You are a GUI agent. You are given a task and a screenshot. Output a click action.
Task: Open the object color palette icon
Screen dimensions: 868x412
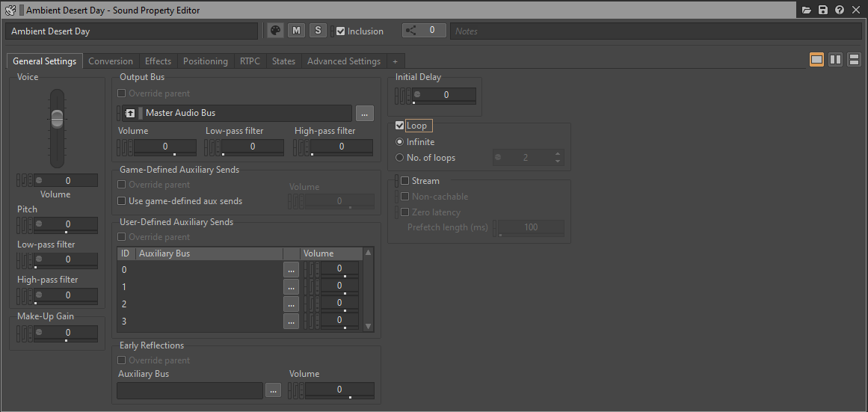click(275, 31)
